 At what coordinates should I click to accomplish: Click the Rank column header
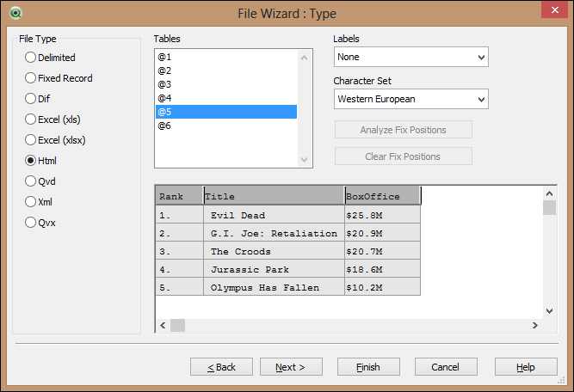(179, 196)
